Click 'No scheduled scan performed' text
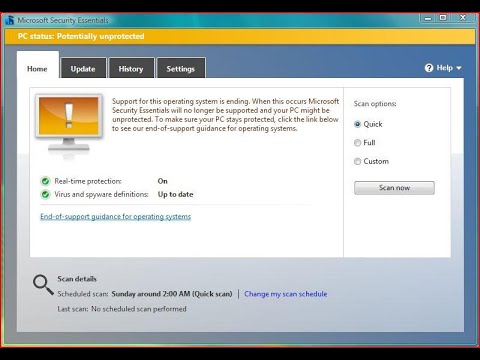The width and height of the screenshot is (480, 360). click(x=139, y=309)
